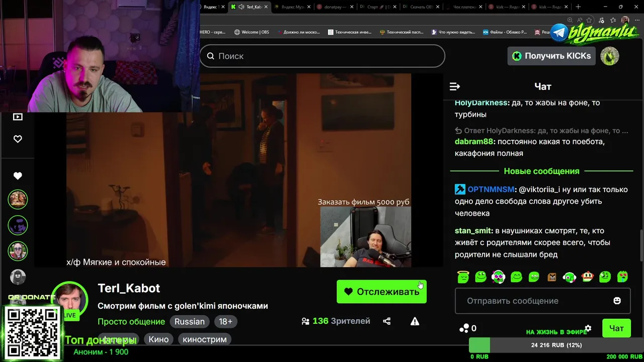Click the Отслеживать follow button
Image resolution: width=644 pixels, height=362 pixels.
coord(381,292)
